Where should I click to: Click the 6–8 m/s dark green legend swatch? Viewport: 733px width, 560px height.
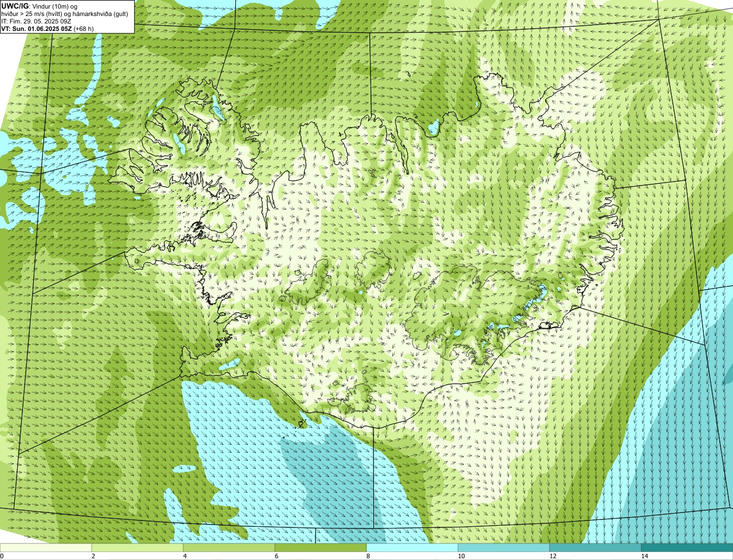321,548
